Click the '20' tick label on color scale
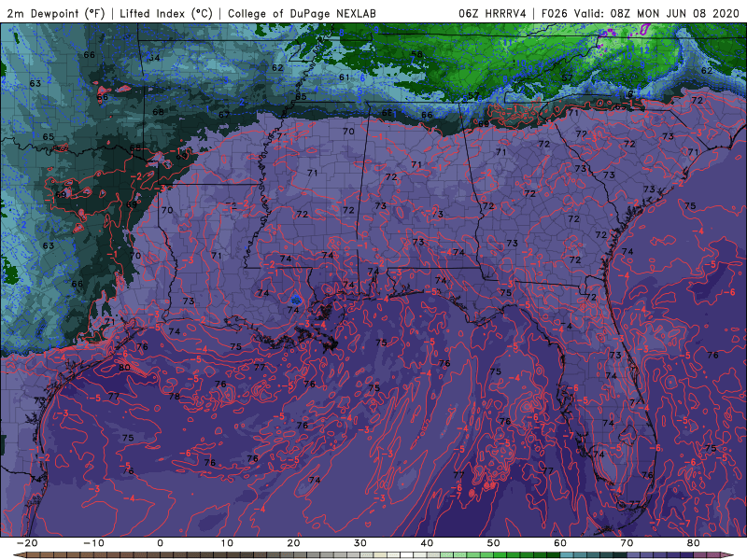Viewport: 747px width, 560px height. click(x=293, y=543)
